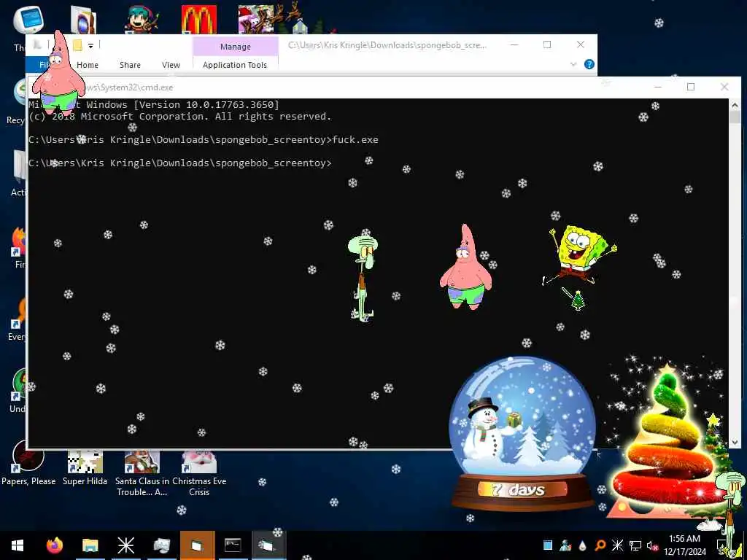The width and height of the screenshot is (747, 560).
Task: Maximize the cmd.exe window
Action: point(691,87)
